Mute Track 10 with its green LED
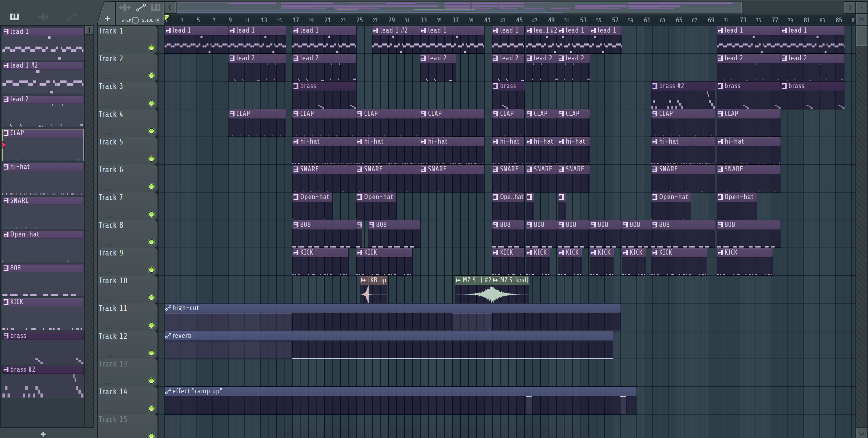The height and width of the screenshot is (438, 868). pos(152,297)
